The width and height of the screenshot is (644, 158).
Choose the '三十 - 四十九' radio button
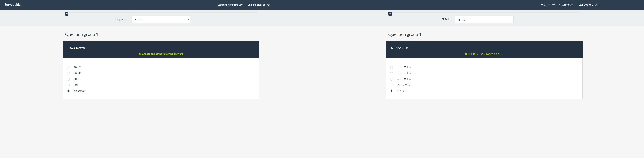(x=392, y=73)
